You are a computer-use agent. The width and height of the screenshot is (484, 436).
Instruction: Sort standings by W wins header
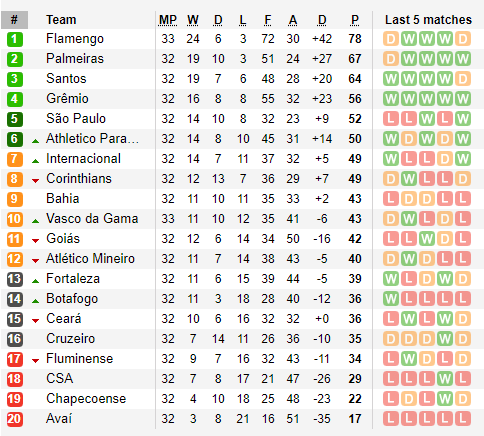(193, 20)
